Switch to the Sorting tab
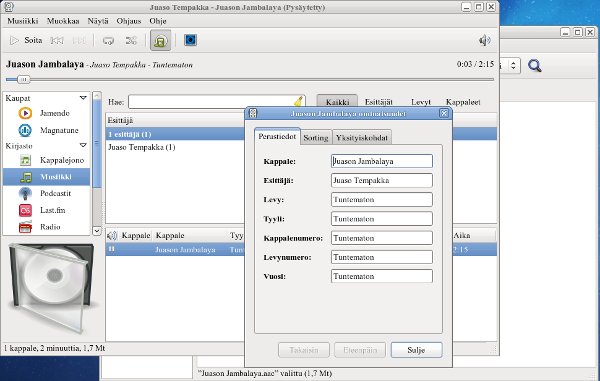Image resolution: width=600 pixels, height=381 pixels. pos(316,138)
